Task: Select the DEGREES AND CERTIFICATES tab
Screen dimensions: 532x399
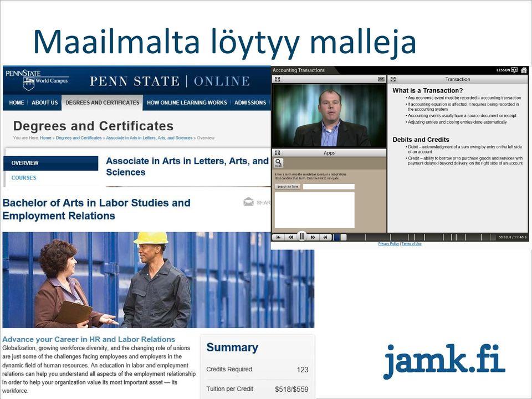Action: click(x=102, y=103)
